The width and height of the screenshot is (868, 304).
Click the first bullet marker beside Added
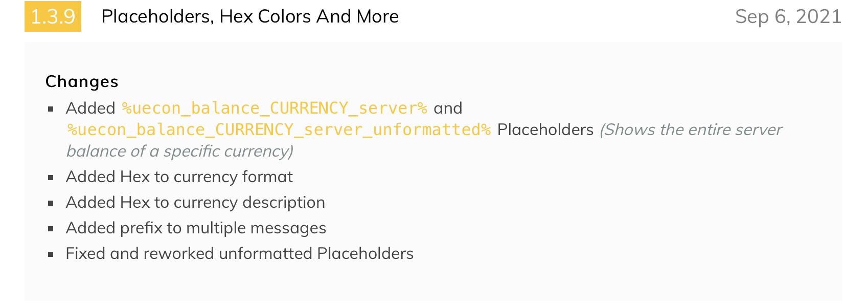click(51, 108)
